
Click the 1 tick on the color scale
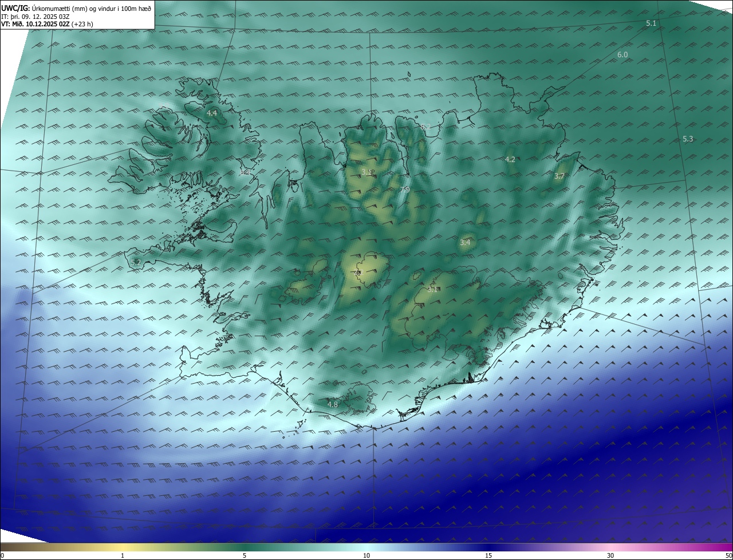pyautogui.click(x=123, y=555)
